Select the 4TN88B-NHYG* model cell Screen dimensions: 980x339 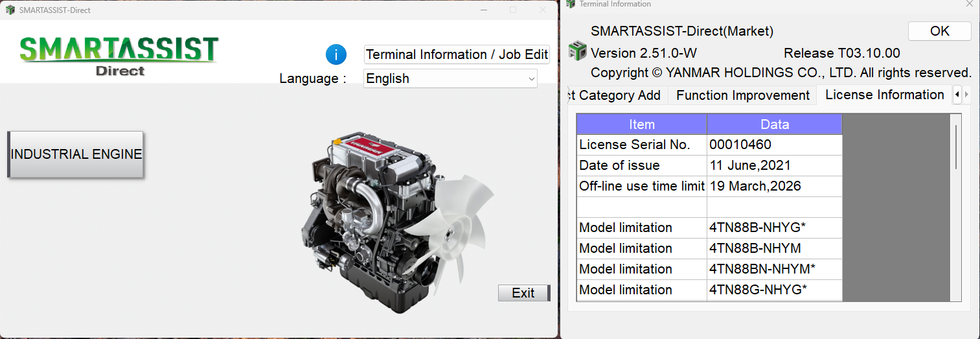[775, 228]
